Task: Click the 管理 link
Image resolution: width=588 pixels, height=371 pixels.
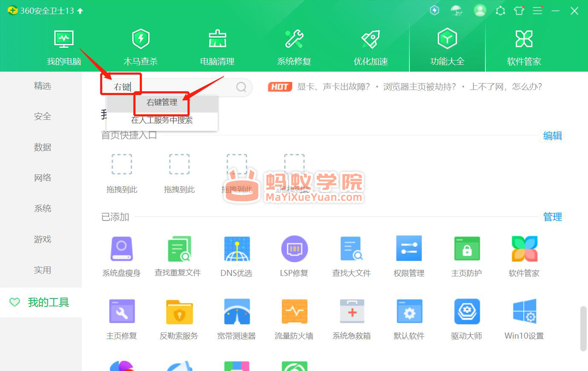Action: pos(553,217)
